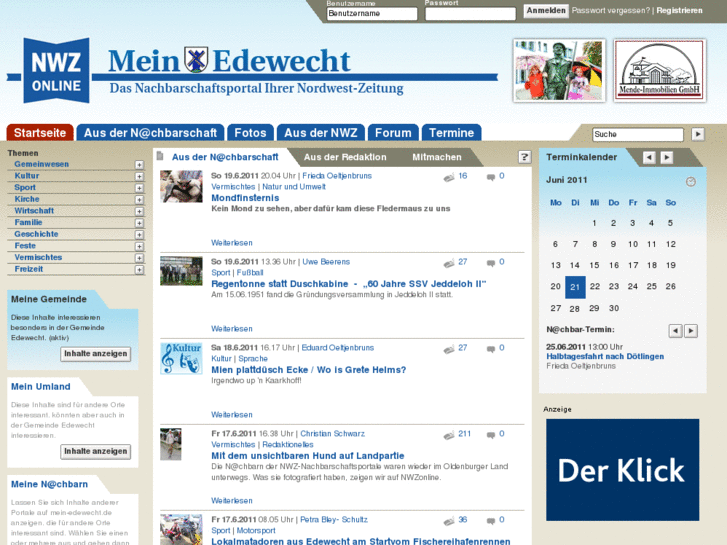Open the main Aus der N@chbarschaft navigation tab
This screenshot has width=727, height=545.
[x=150, y=133]
